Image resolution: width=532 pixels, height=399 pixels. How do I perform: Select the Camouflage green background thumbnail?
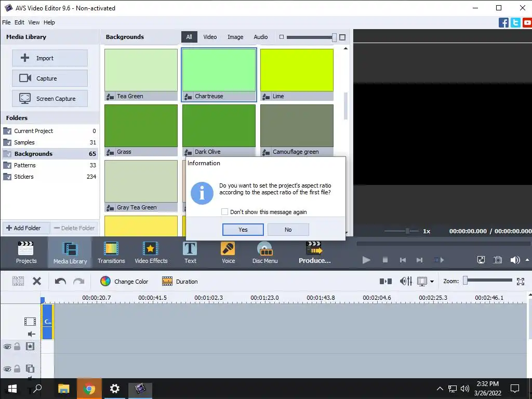tap(297, 130)
